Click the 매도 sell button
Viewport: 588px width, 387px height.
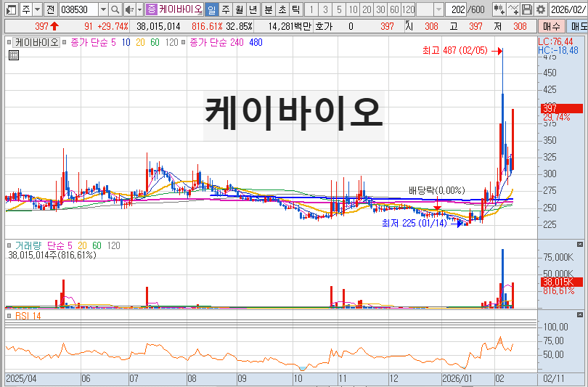tap(577, 26)
